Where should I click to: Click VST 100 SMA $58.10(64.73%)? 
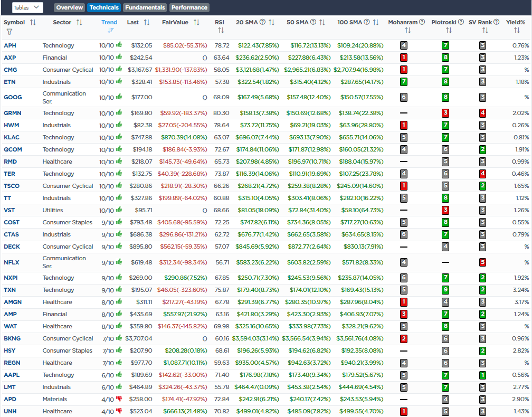pos(362,211)
